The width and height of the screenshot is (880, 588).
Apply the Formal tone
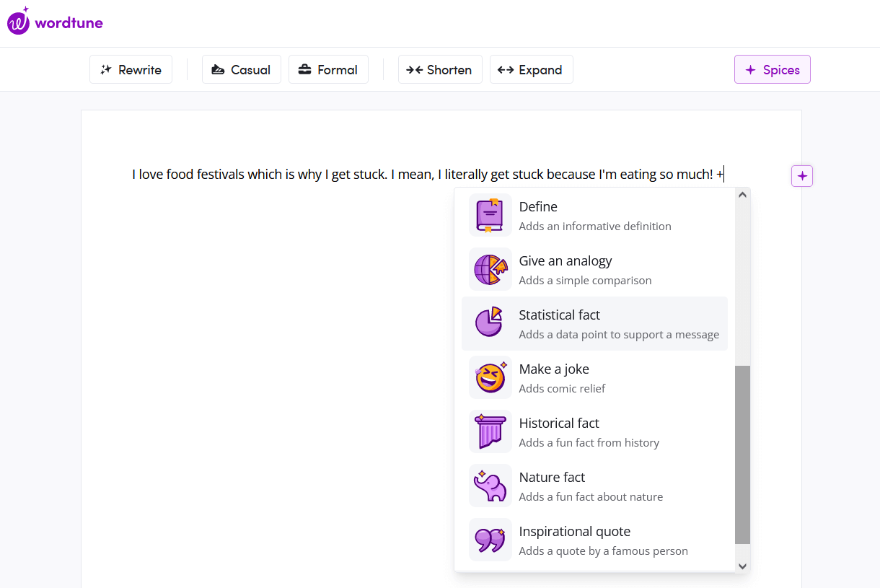[328, 69]
